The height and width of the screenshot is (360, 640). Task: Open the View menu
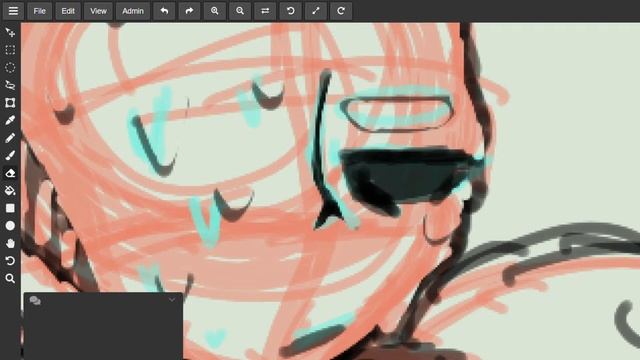point(98,11)
